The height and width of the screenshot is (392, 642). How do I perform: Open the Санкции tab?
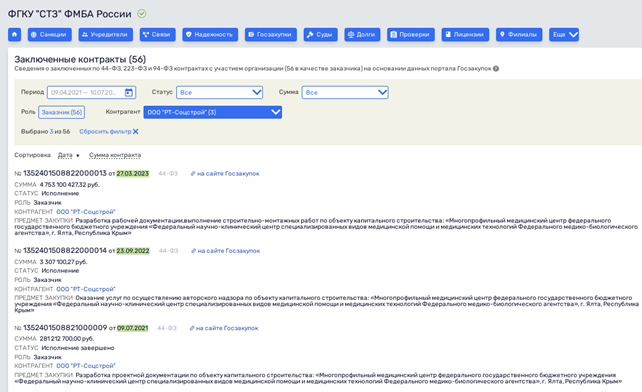click(x=50, y=34)
